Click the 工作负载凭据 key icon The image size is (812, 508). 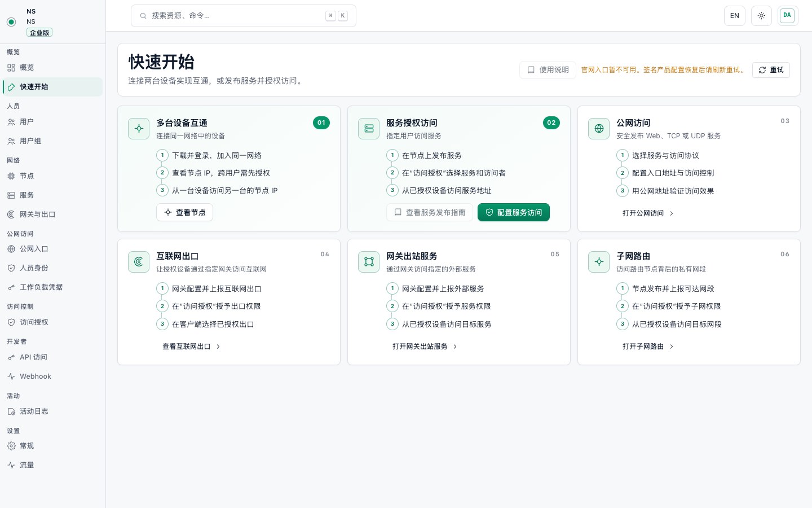[11, 287]
